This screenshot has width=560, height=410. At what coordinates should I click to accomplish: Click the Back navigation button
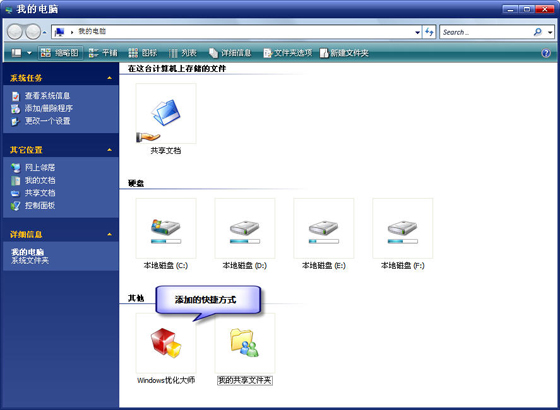tap(15, 32)
